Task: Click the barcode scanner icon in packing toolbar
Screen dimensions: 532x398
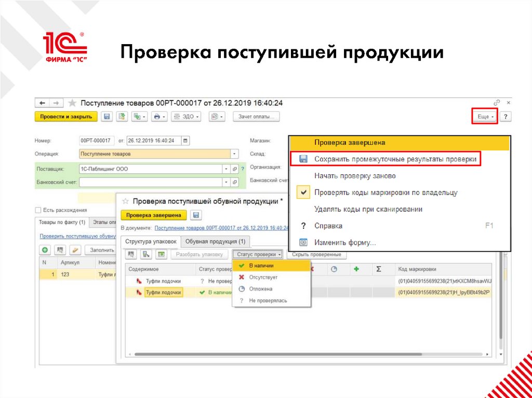Action: pos(131,254)
